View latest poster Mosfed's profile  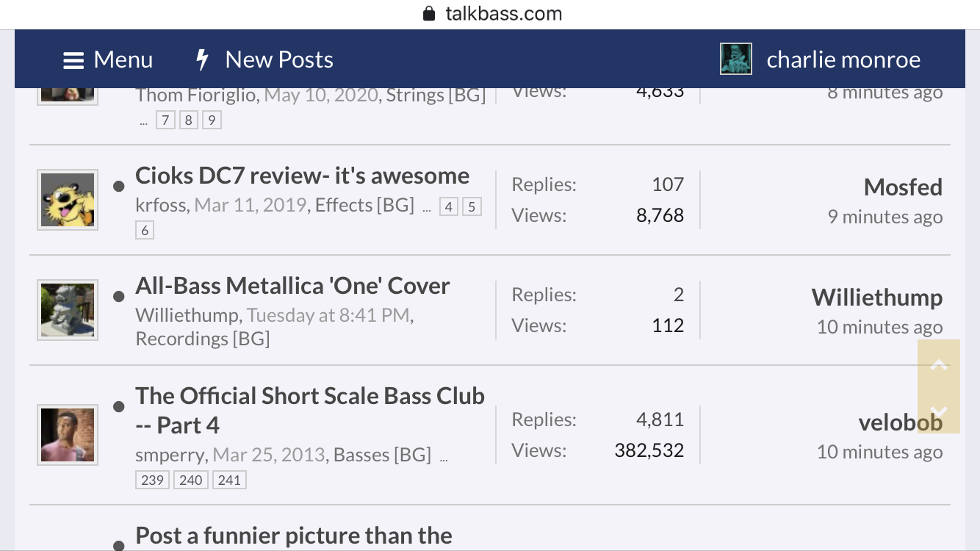(x=903, y=187)
